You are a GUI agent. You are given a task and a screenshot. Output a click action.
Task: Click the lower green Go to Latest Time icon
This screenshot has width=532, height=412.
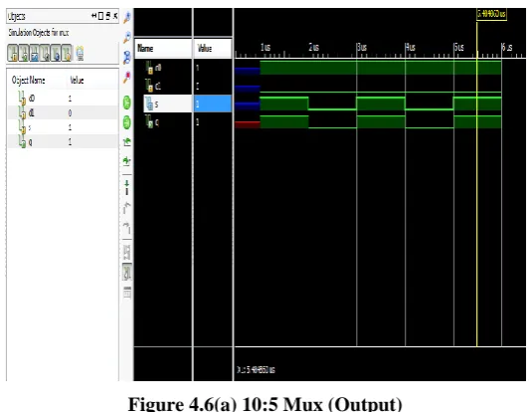point(127,122)
